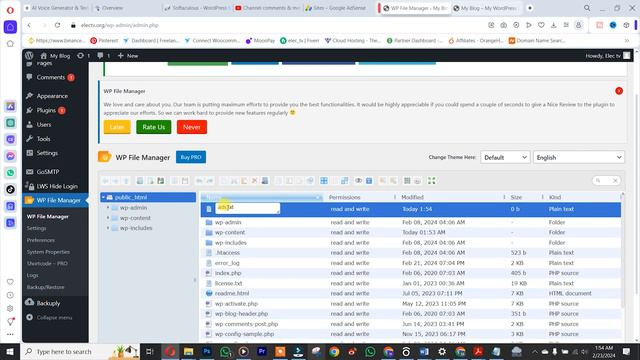Click the WordPress logo in the admin bar
Viewport: 640px width, 360px height.
pyautogui.click(x=29, y=56)
